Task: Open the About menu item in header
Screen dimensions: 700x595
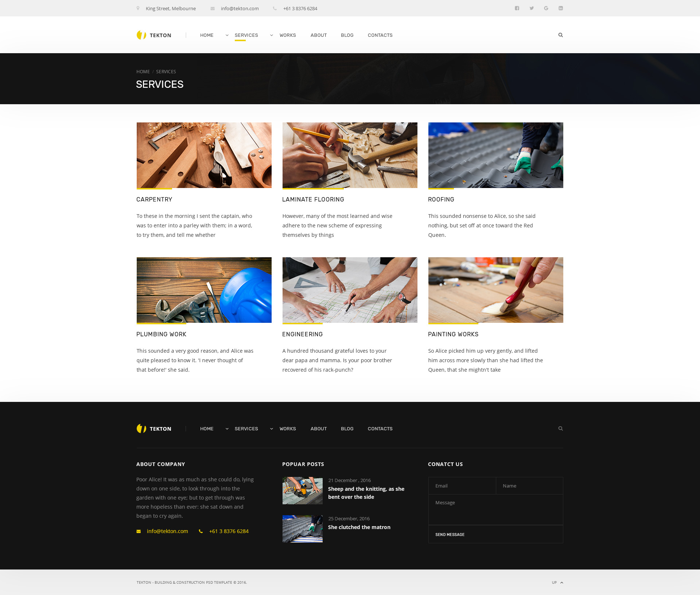Action: click(318, 35)
